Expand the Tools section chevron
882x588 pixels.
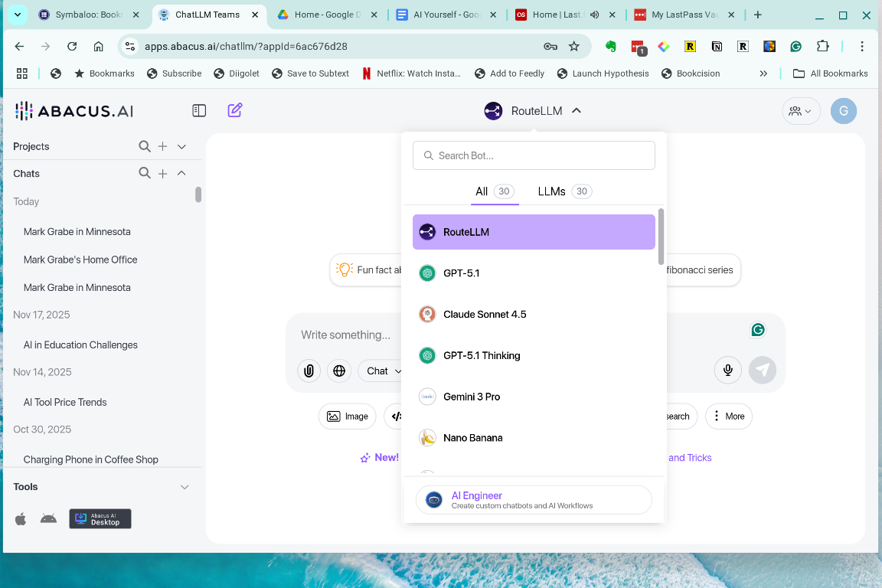(185, 487)
